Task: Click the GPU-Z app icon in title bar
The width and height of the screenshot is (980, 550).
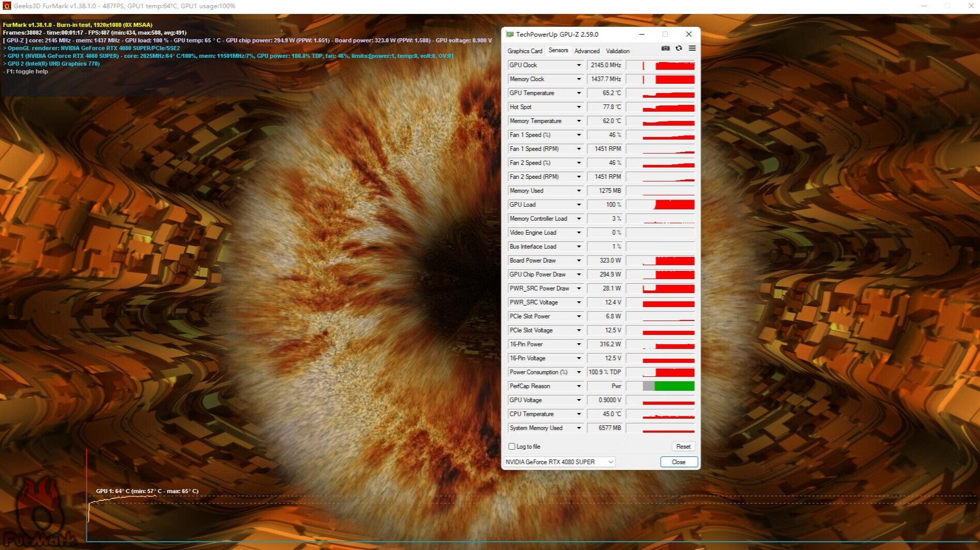Action: click(x=510, y=34)
